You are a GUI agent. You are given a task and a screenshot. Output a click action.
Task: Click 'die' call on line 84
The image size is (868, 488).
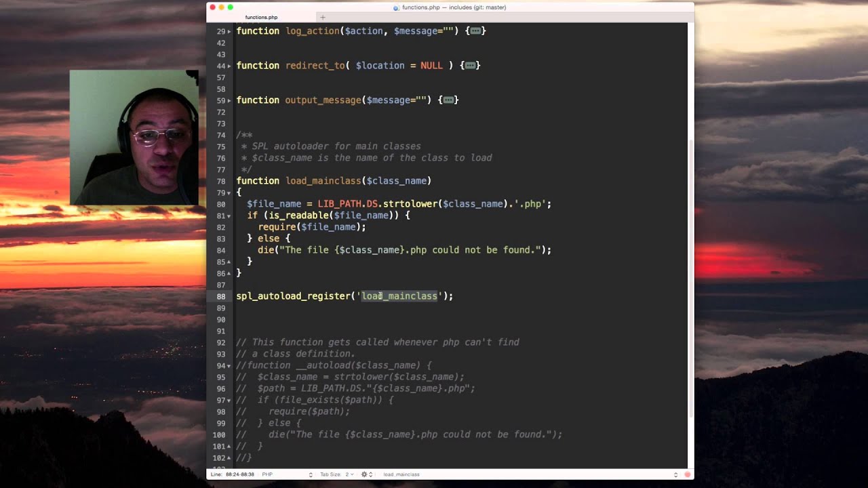[x=266, y=250]
